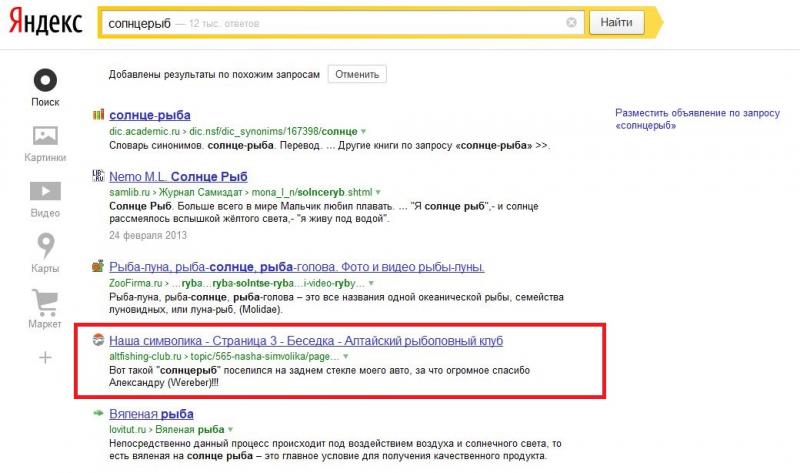This screenshot has height=473, width=800.
Task: Open the Поиск sidebar icon
Action: click(x=45, y=80)
